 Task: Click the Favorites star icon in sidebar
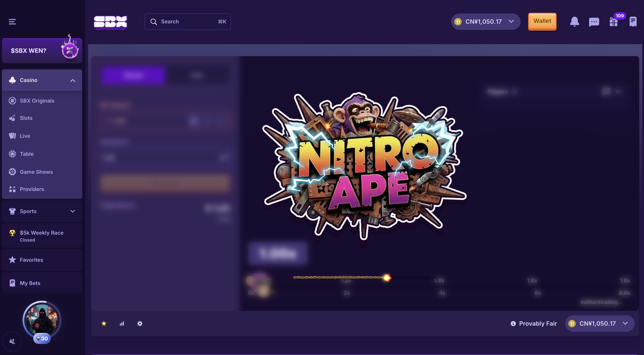pos(12,260)
